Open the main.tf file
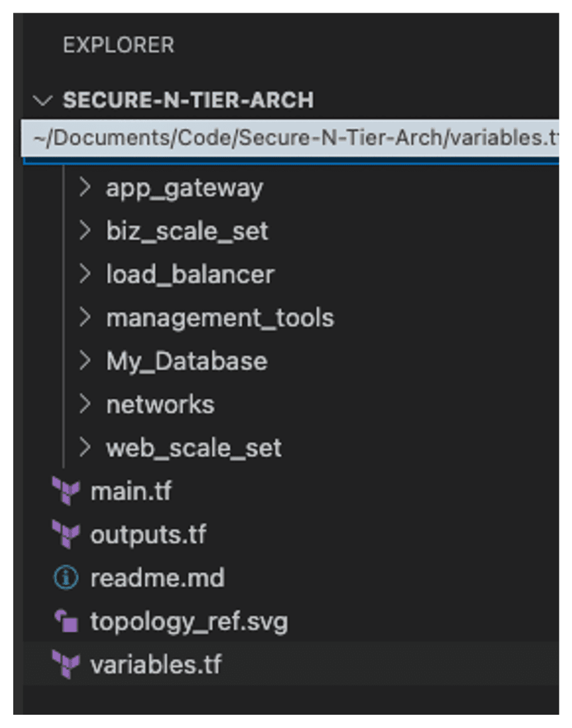The width and height of the screenshot is (572, 728). [131, 492]
